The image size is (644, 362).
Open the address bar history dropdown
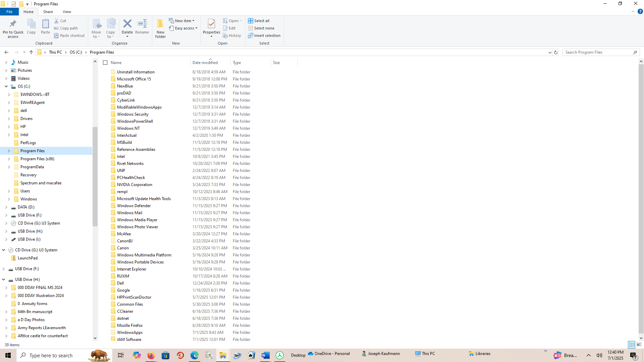tap(550, 52)
